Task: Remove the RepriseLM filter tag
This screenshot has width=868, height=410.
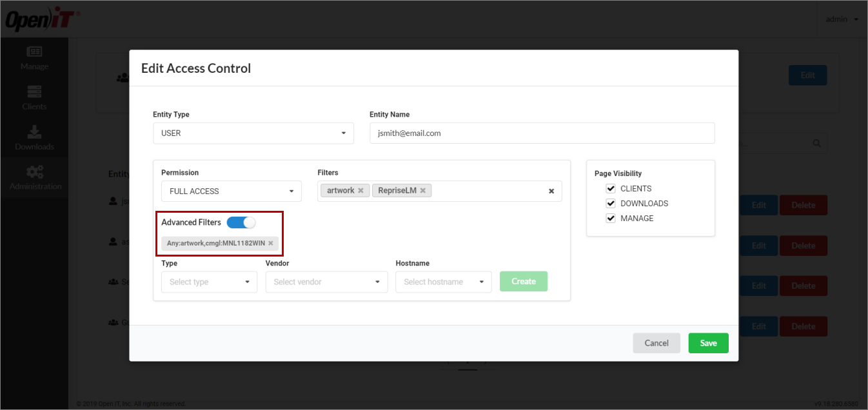Action: point(423,191)
